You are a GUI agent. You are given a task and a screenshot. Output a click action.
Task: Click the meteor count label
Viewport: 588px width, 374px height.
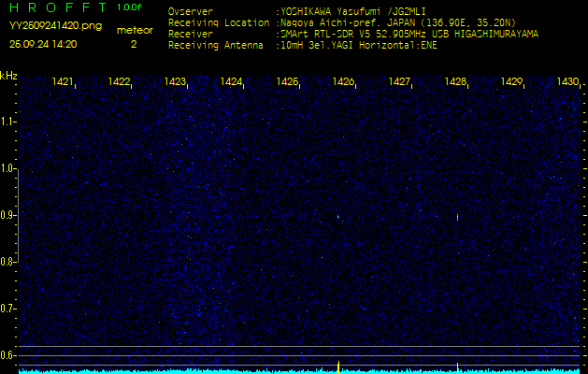click(x=135, y=30)
